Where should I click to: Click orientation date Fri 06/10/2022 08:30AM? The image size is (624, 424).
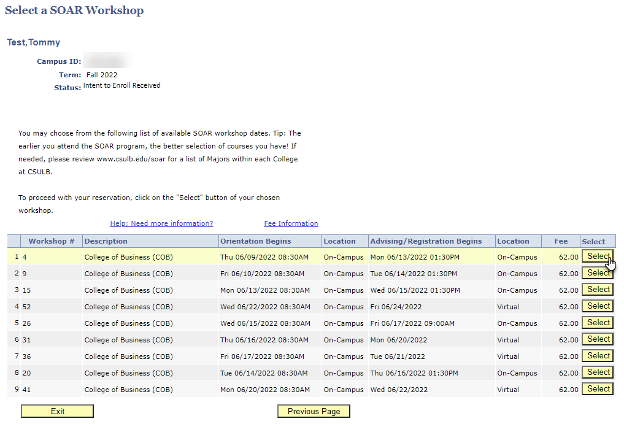(262, 274)
